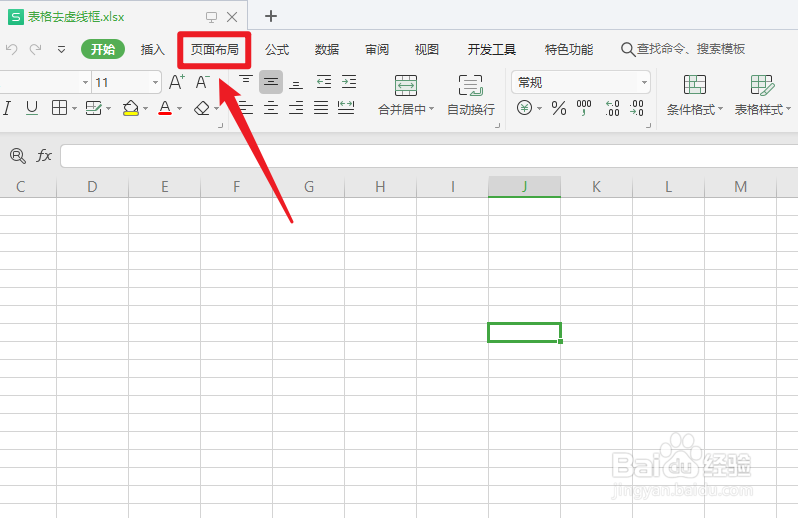Decrease decimal places icon
798x518 pixels.
(636, 108)
